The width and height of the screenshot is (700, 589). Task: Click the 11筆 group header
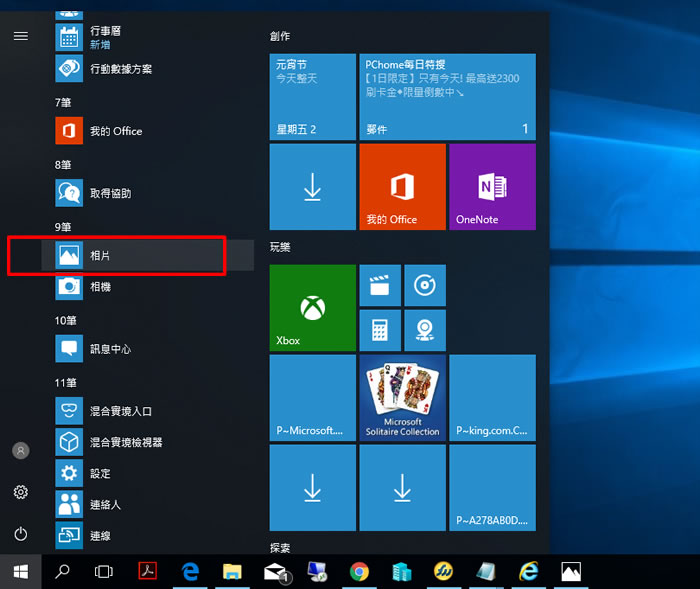[x=66, y=383]
